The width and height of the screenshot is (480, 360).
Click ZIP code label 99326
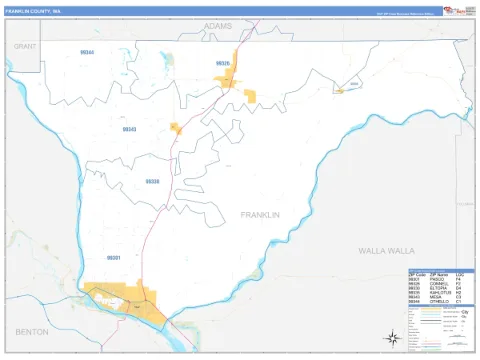tap(223, 63)
